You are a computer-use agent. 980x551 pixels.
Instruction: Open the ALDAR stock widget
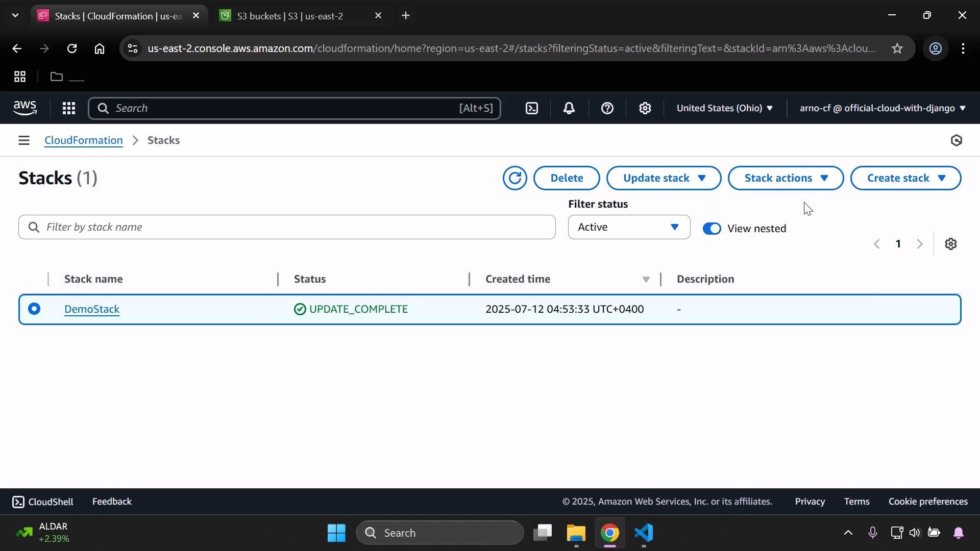pos(42,533)
